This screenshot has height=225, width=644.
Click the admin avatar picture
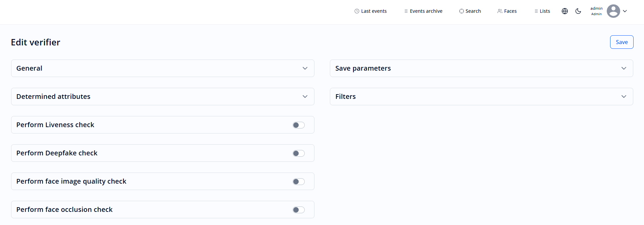(x=613, y=11)
